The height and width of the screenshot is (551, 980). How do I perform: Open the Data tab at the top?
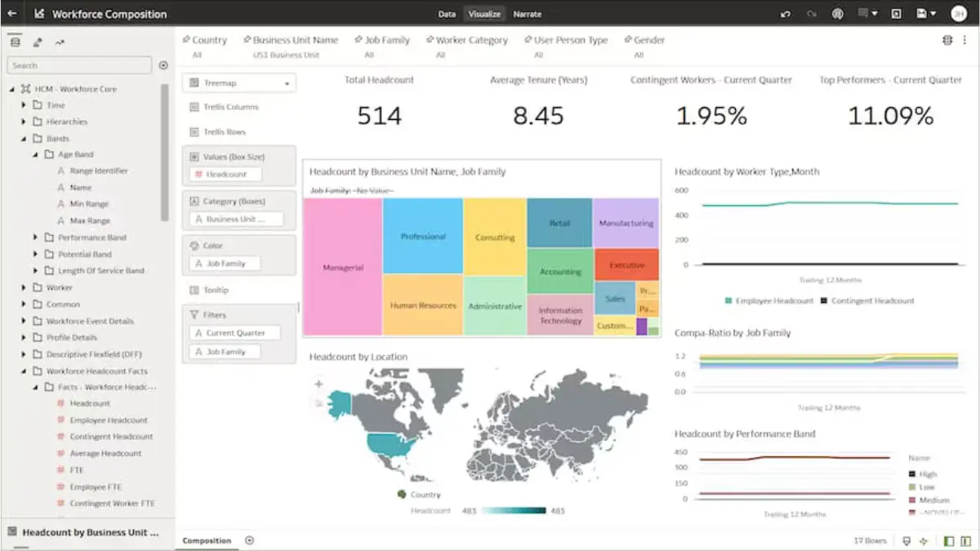point(448,14)
